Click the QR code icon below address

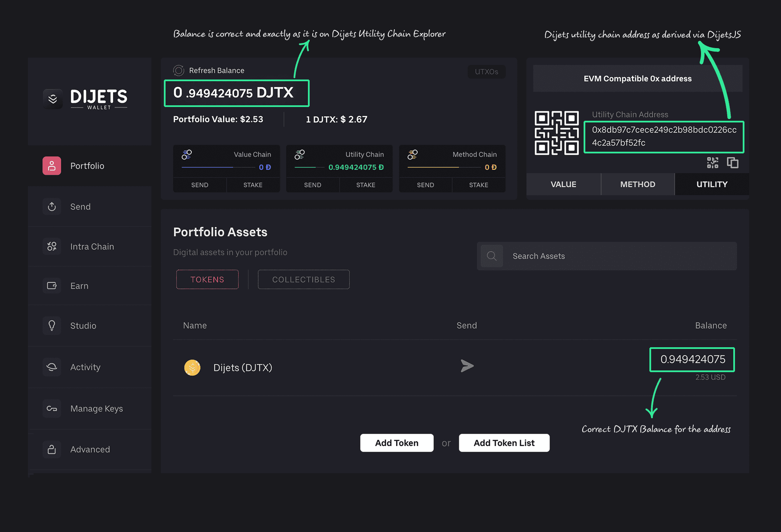coord(712,163)
